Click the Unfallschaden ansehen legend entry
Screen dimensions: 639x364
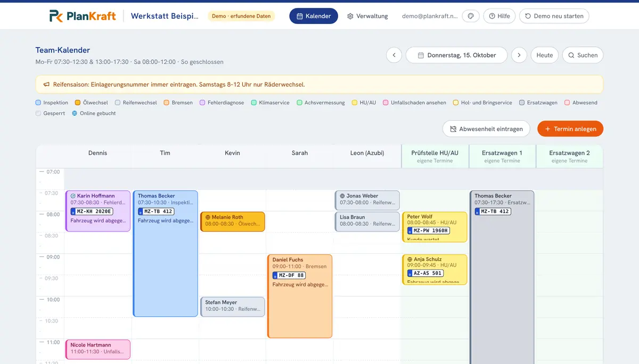click(x=414, y=103)
